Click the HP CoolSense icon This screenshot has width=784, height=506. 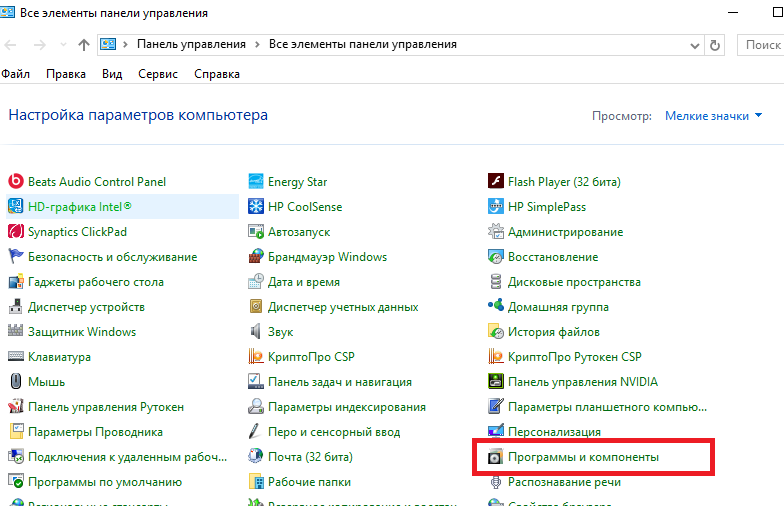[x=256, y=207]
